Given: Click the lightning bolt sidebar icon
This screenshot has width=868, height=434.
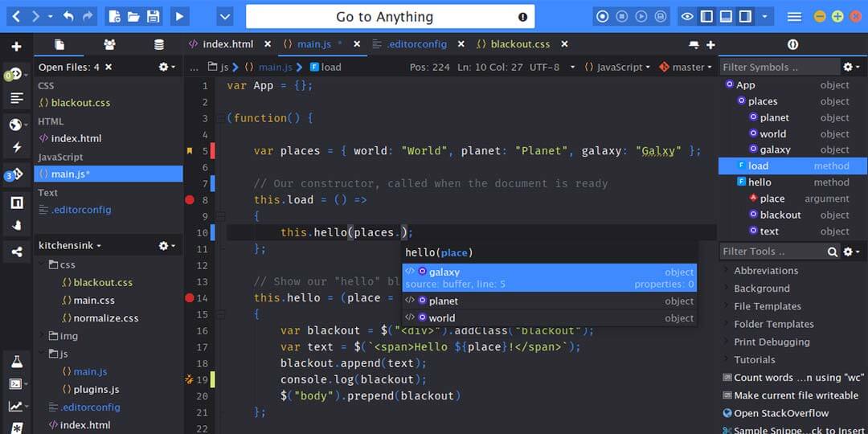Looking at the screenshot, I should coord(16,147).
